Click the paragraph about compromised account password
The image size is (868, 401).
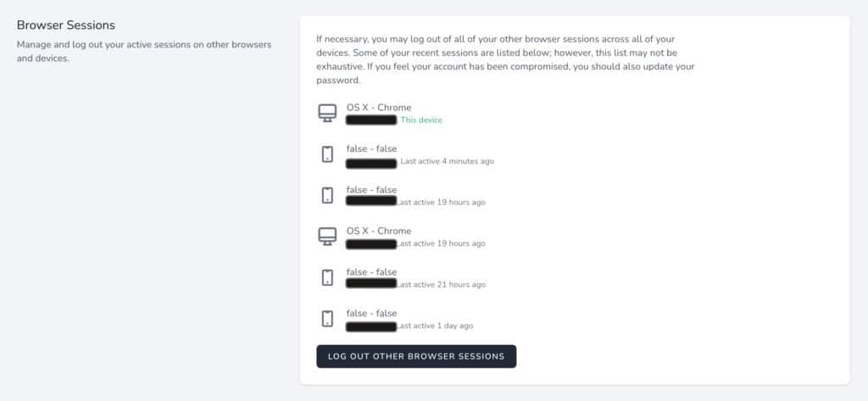coord(505,60)
